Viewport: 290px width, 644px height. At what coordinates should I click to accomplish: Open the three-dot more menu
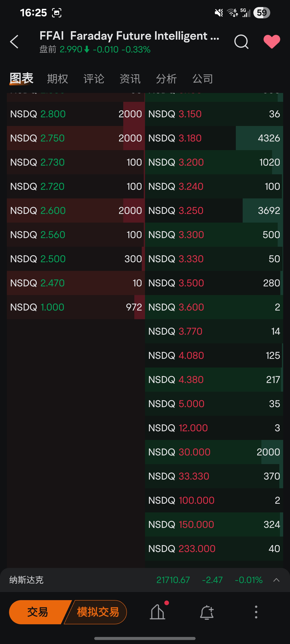pyautogui.click(x=256, y=612)
